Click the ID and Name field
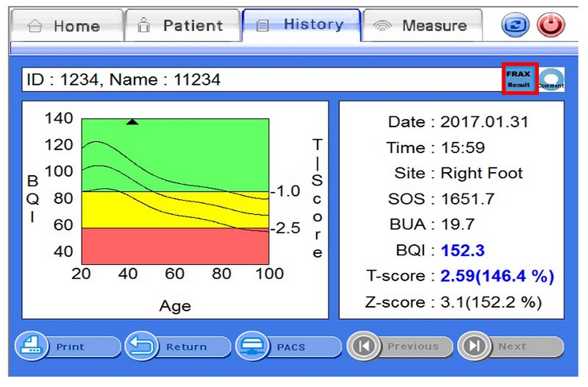 (x=262, y=79)
